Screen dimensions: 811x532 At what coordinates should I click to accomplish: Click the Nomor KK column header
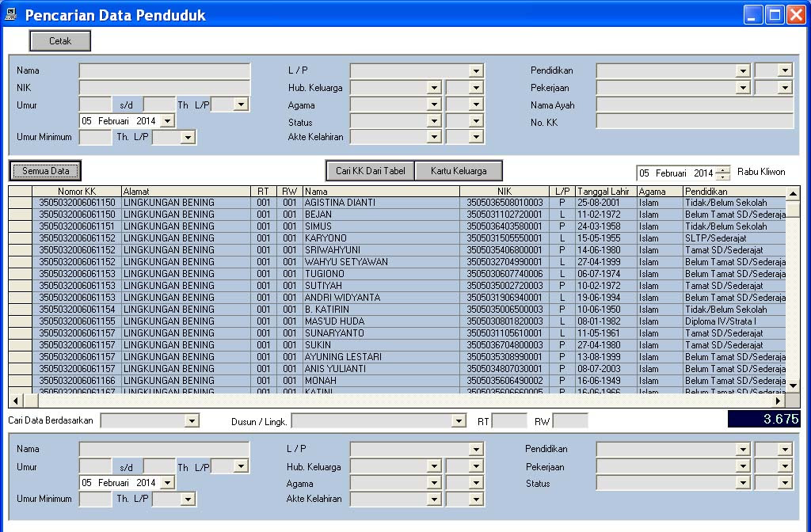[77, 192]
